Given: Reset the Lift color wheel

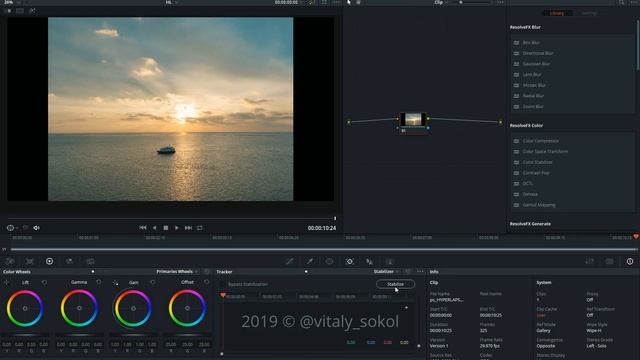Looking at the screenshot, I should click(44, 282).
